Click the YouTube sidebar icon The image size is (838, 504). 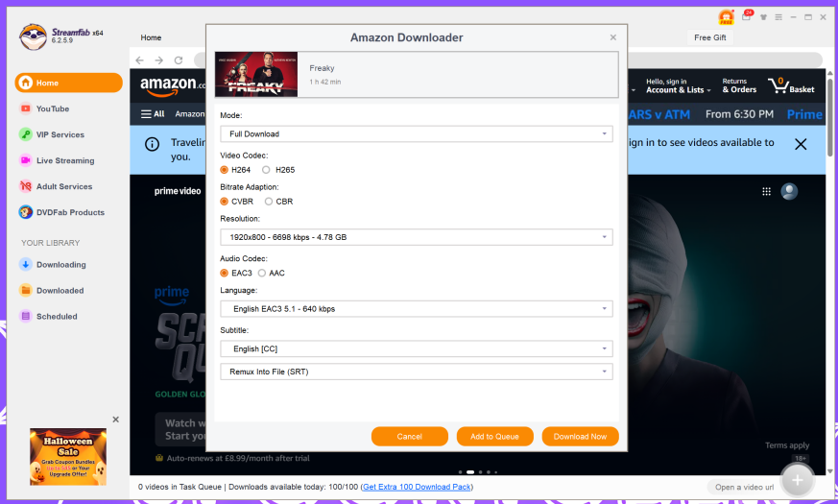25,108
